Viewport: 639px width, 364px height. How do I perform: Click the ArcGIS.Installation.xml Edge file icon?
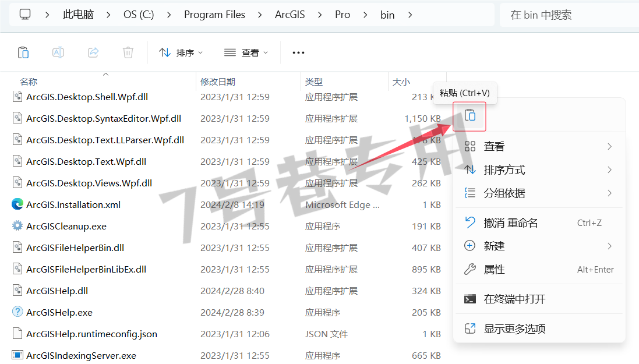click(17, 204)
